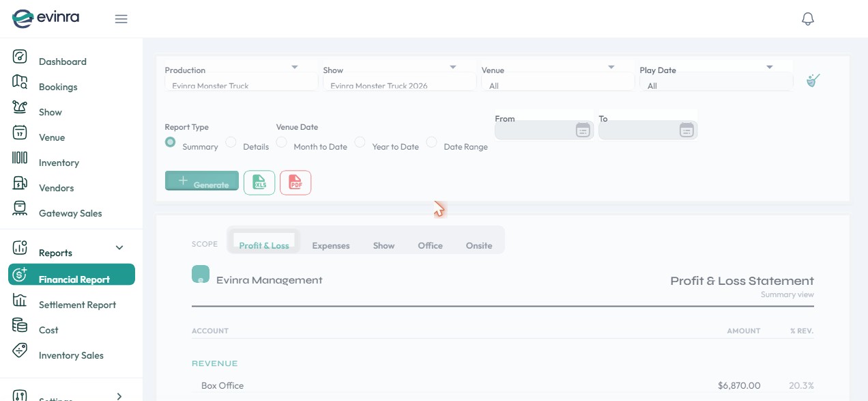Open Gateway Sales page

point(70,213)
